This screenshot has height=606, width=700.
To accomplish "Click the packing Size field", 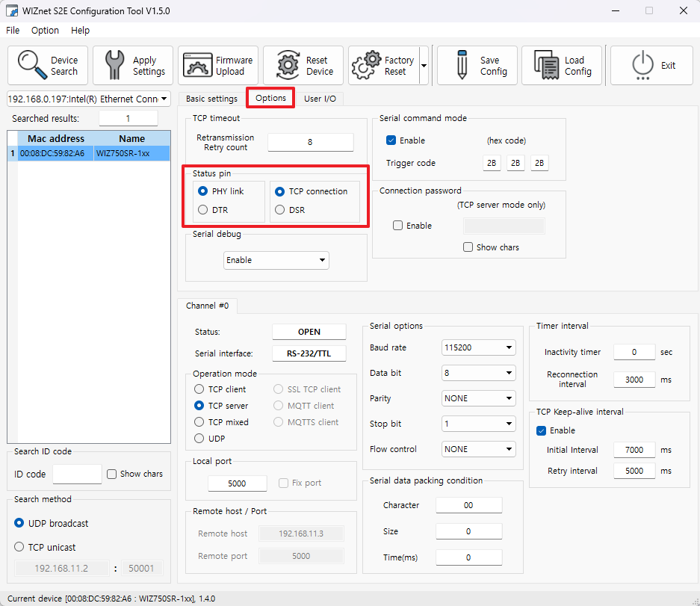I will tap(468, 531).
